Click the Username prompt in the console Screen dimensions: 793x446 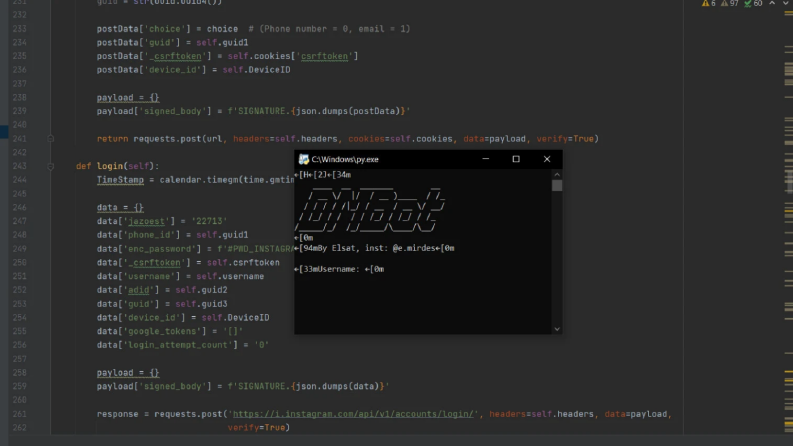339,269
